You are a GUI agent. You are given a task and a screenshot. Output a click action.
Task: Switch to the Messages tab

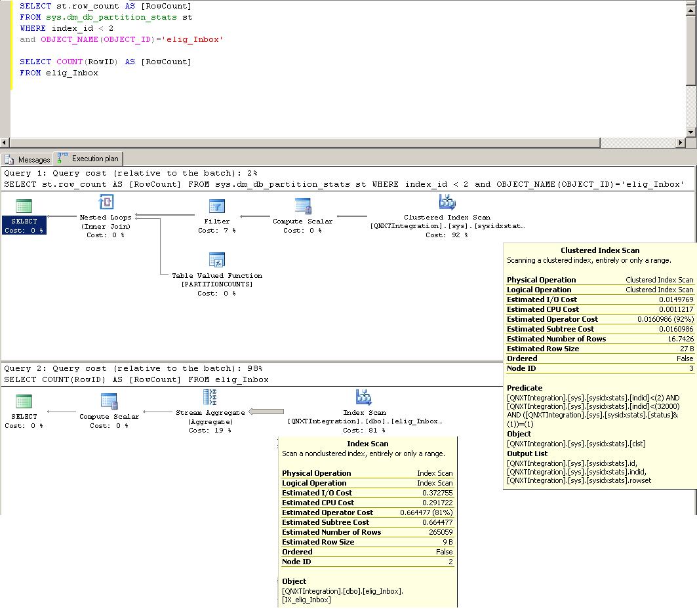tap(27, 159)
